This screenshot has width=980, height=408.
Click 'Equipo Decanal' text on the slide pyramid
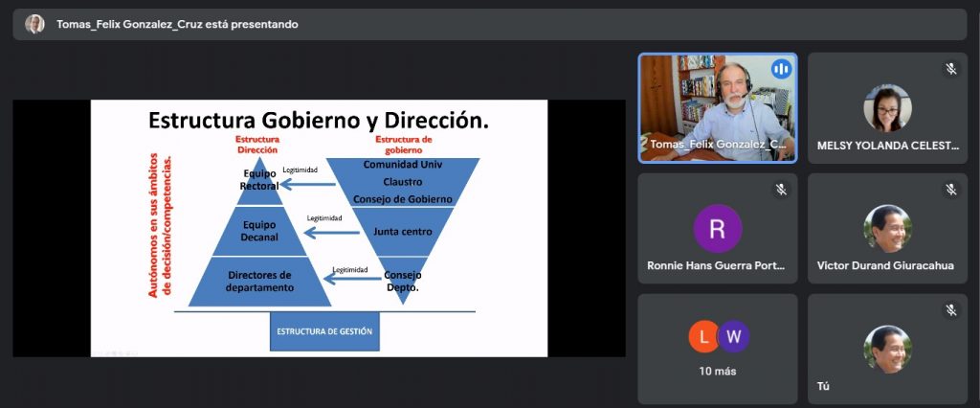pyautogui.click(x=260, y=231)
